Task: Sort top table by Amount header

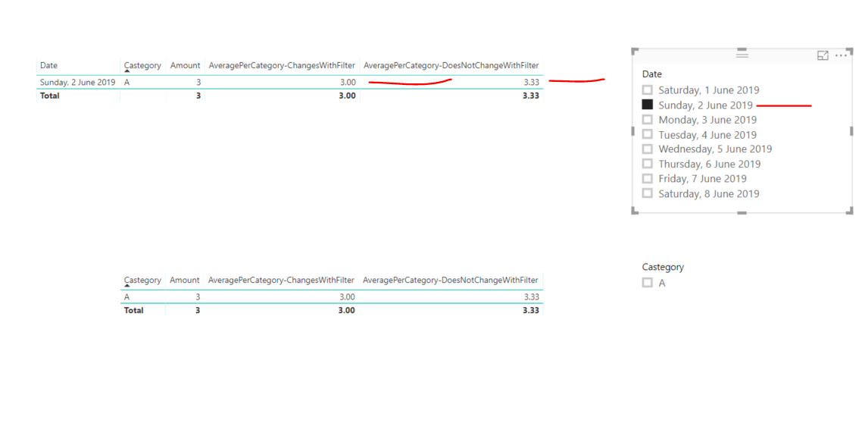Action: 185,65
